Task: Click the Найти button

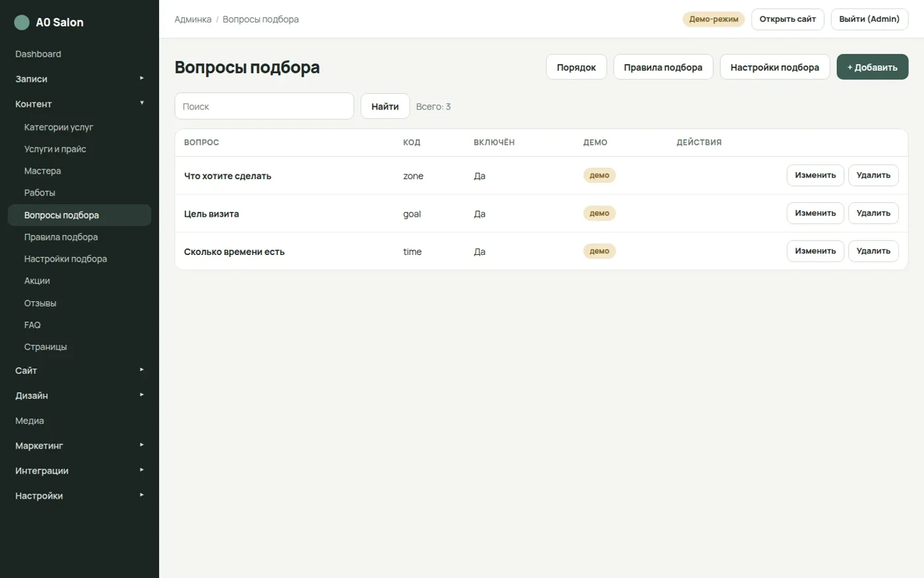Action: coord(385,106)
